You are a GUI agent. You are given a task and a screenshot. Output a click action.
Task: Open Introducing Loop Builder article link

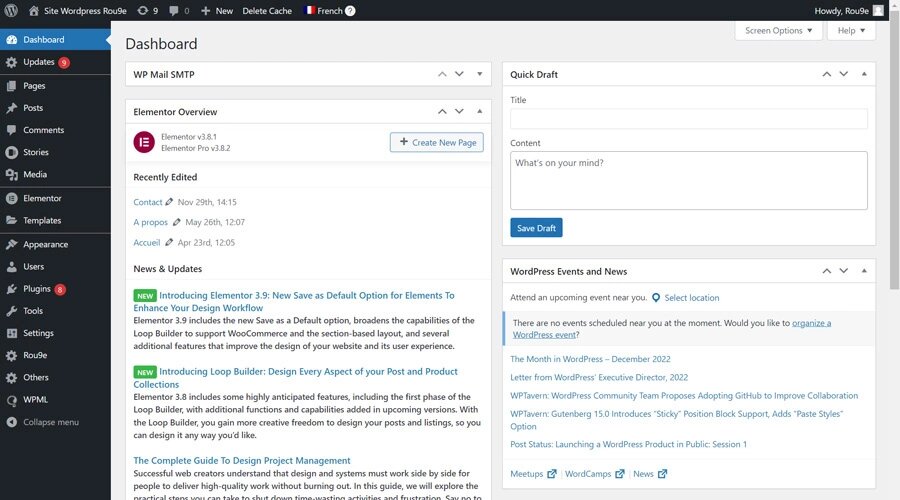click(296, 378)
